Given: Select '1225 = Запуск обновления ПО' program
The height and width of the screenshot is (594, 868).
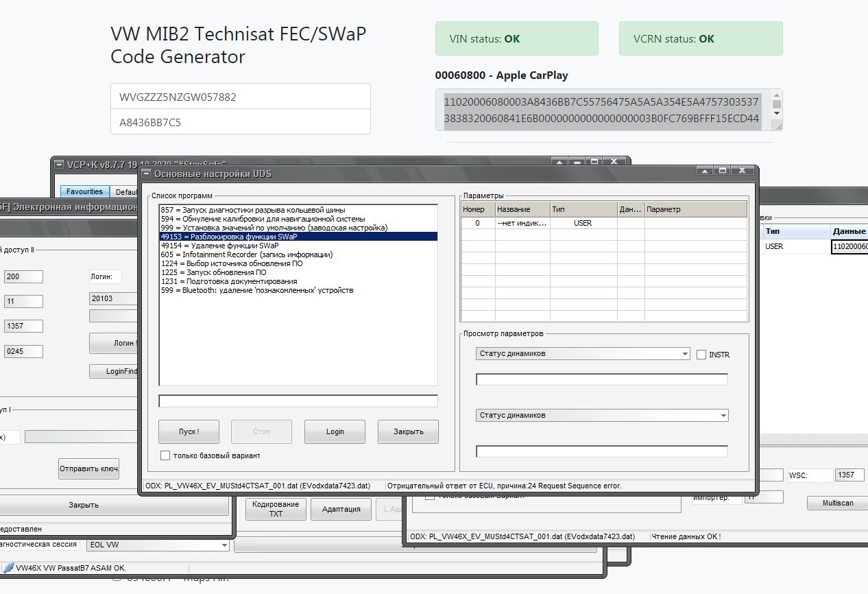Looking at the screenshot, I should [x=213, y=272].
